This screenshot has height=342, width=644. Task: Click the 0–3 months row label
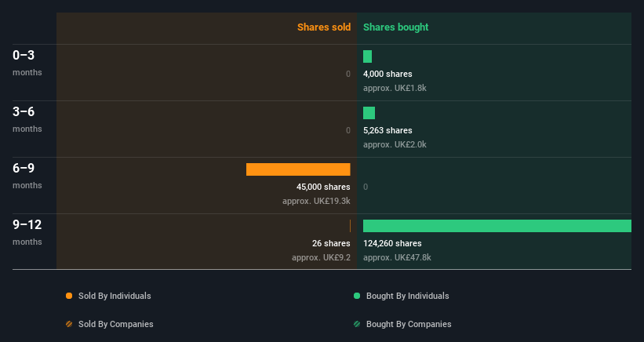27,63
